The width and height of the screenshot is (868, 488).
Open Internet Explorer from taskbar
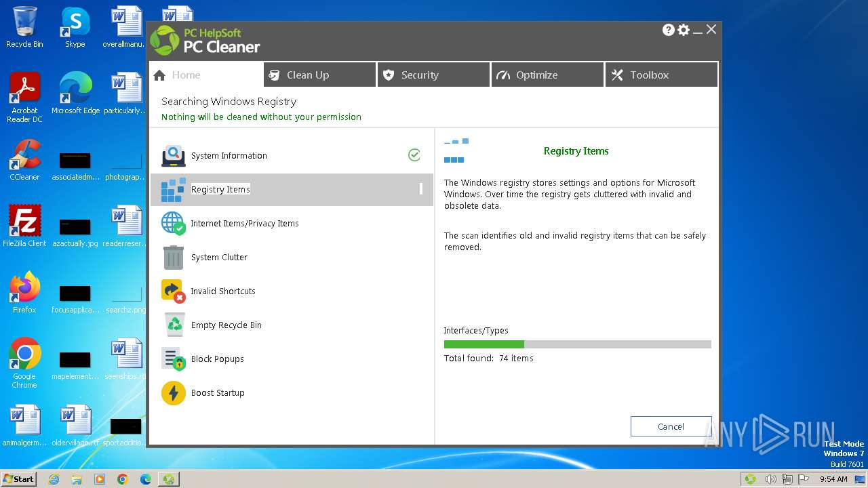pyautogui.click(x=54, y=479)
